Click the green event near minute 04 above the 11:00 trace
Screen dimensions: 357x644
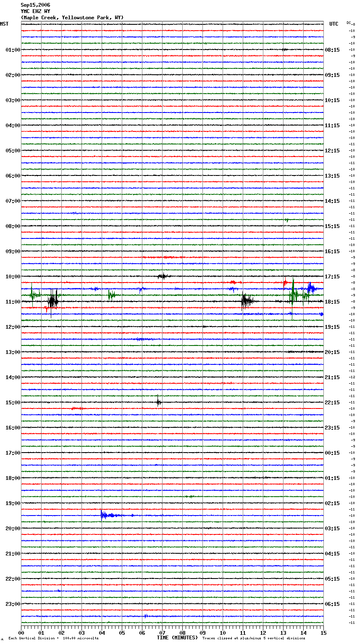click(x=111, y=295)
